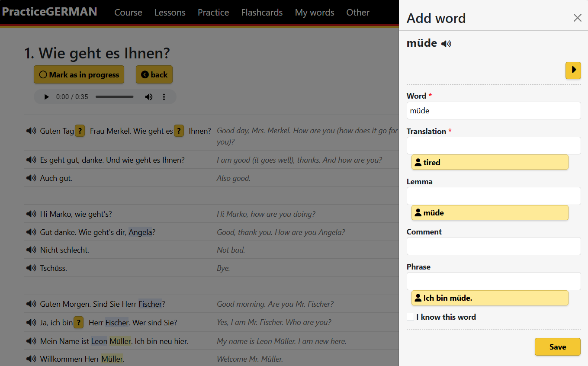Check the 'I know this word' checkbox
The height and width of the screenshot is (366, 588).
411,317
